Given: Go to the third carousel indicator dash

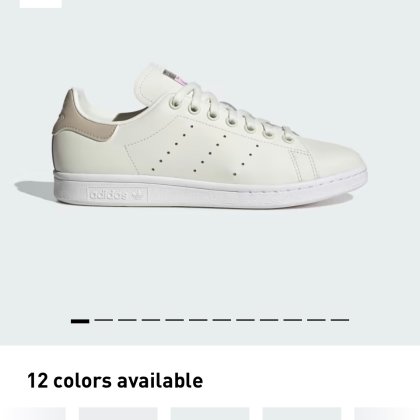Looking at the screenshot, I should pyautogui.click(x=127, y=320).
